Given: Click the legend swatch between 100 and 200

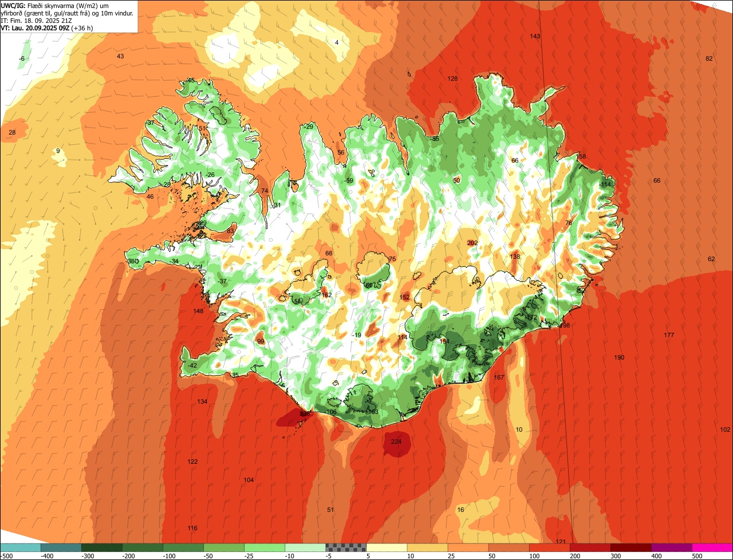Looking at the screenshot, I should [x=549, y=547].
